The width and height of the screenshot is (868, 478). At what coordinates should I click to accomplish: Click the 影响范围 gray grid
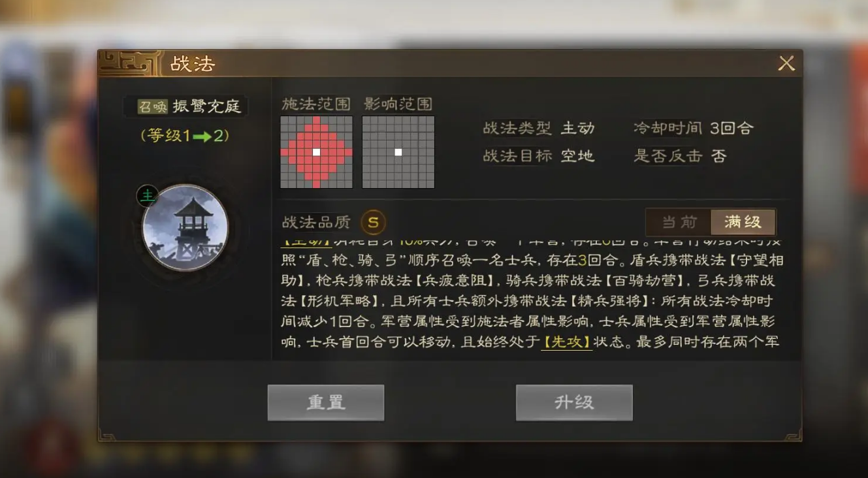point(398,152)
